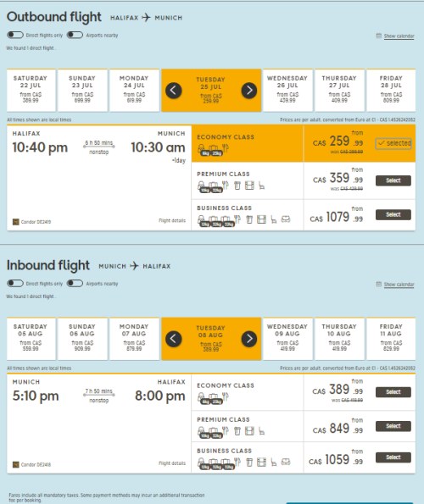Toggle inbound Direct flights only switch
The height and width of the screenshot is (504, 424).
click(x=15, y=284)
